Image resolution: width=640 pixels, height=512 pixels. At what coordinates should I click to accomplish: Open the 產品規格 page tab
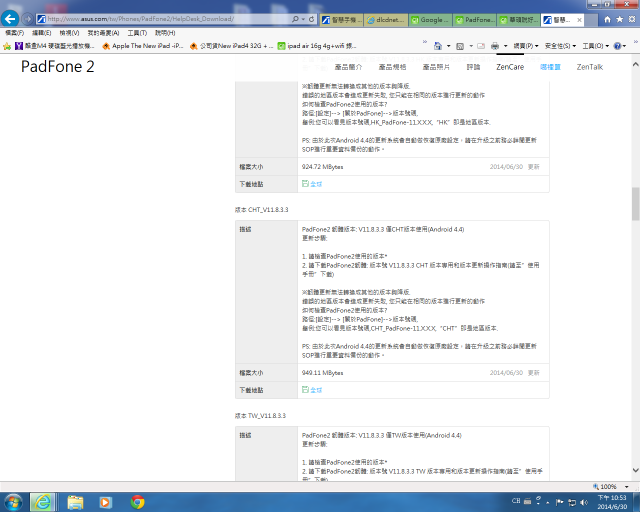pos(392,67)
